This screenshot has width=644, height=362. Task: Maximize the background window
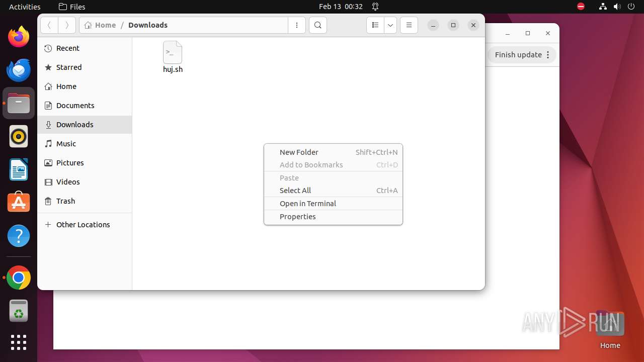click(528, 33)
